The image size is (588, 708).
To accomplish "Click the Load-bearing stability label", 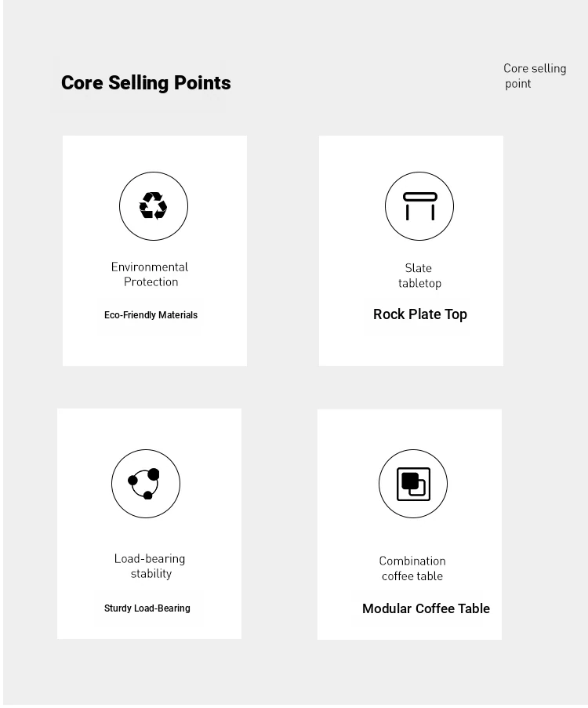I will tap(150, 566).
